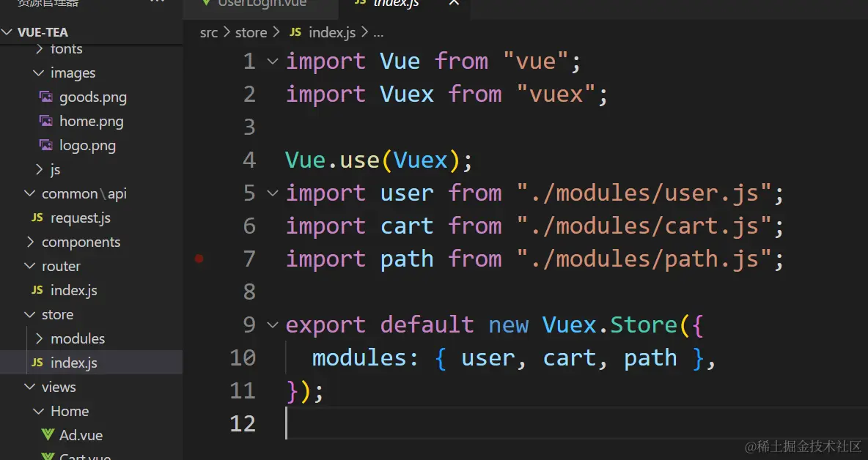
Task: Collapse the views folder chevron
Action: [29, 387]
